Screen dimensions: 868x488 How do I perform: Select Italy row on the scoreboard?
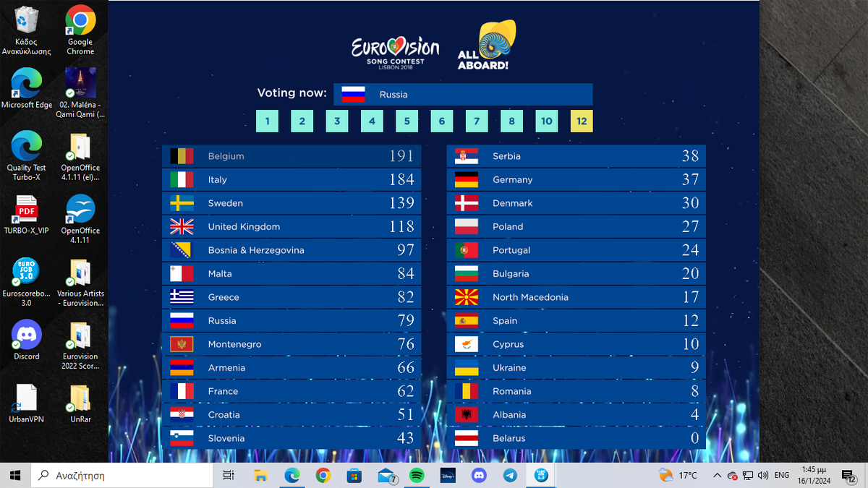(292, 179)
